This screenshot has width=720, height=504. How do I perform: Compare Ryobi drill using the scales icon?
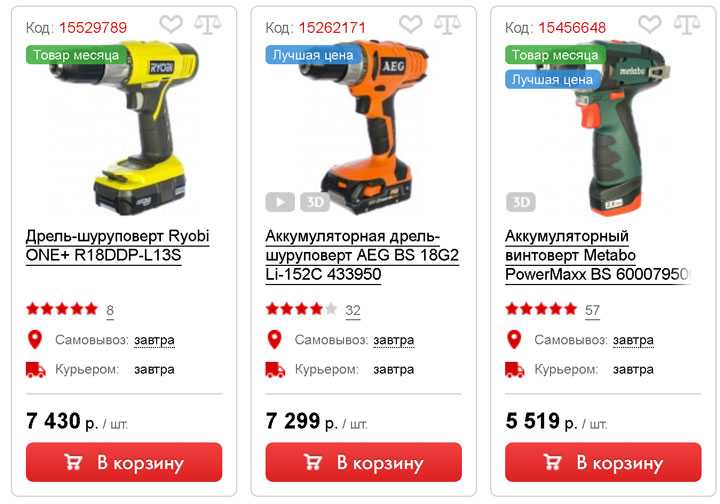point(208,24)
